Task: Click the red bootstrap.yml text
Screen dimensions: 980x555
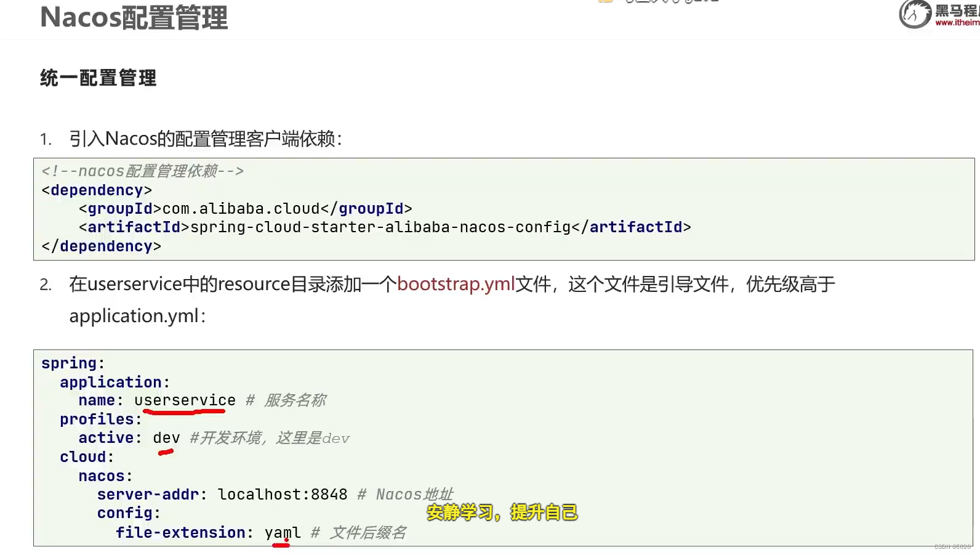Action: pos(456,284)
